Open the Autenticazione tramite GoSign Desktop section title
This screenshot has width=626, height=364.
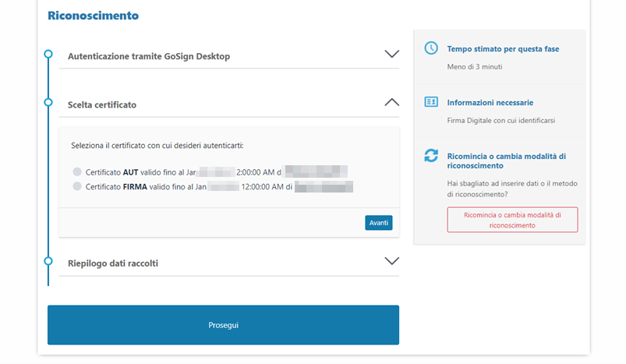point(149,56)
